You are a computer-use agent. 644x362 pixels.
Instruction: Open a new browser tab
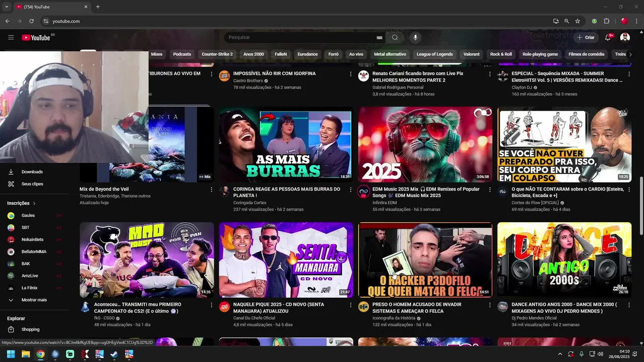pos(98,7)
